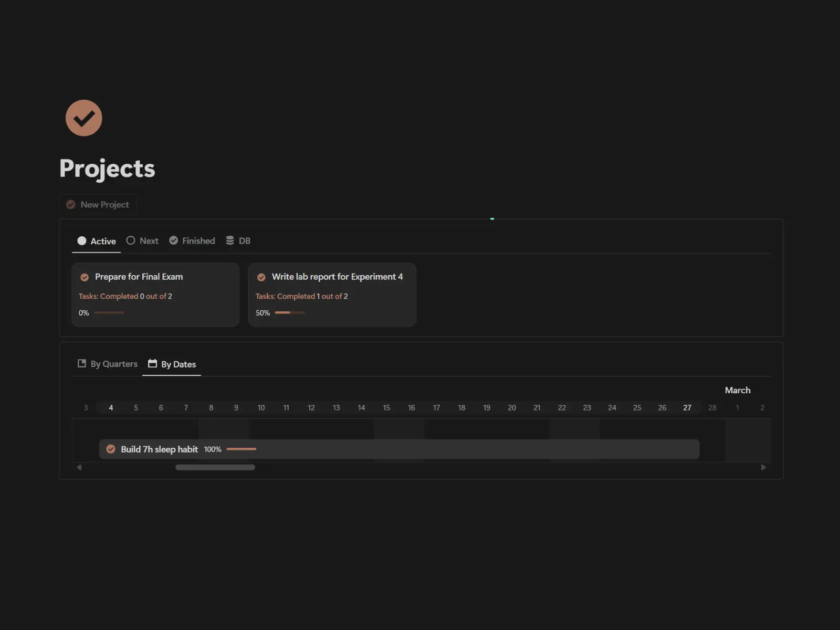Click checkmark icon on Write lab report card

(x=261, y=277)
